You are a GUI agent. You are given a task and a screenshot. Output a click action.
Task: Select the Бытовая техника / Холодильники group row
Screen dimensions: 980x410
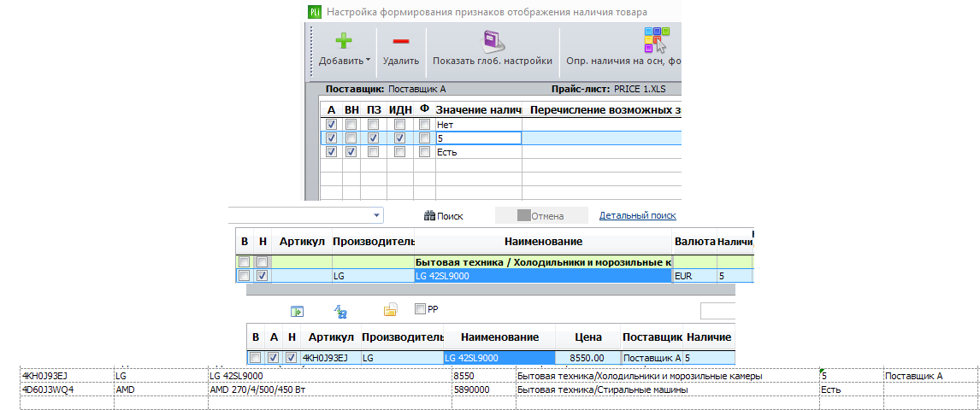point(544,261)
